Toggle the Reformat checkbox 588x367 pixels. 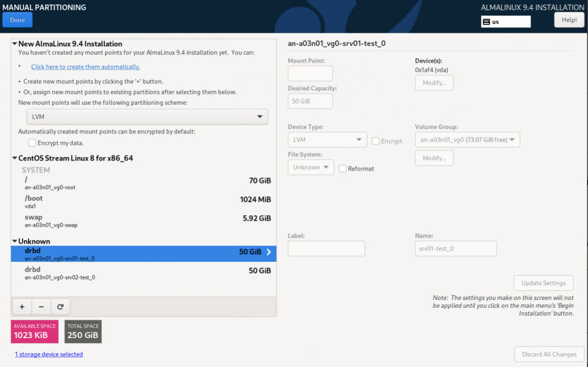coord(343,169)
